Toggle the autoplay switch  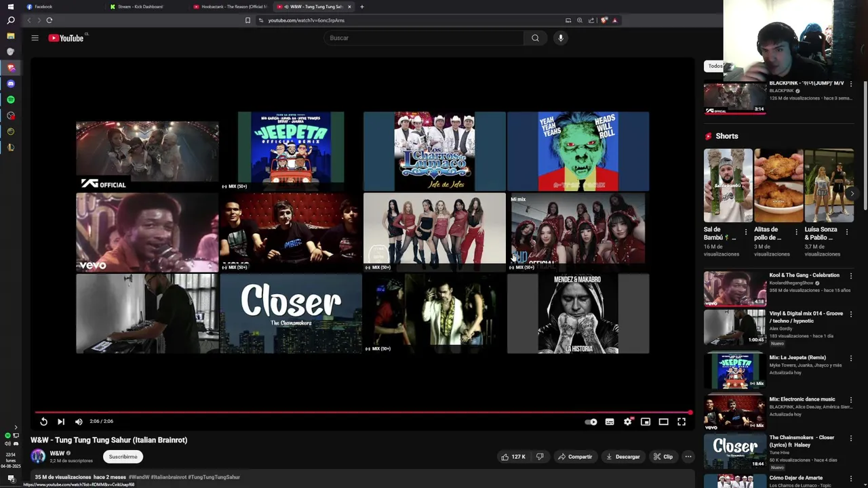pos(591,422)
